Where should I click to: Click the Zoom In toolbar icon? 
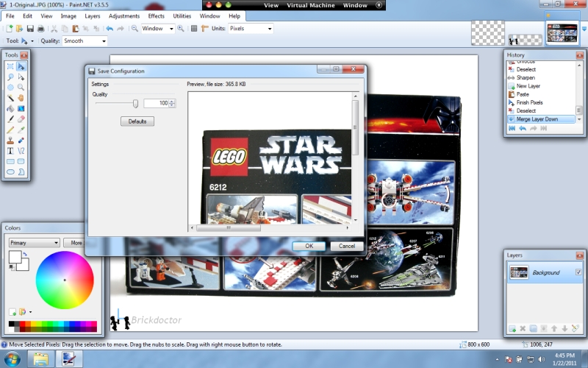pyautogui.click(x=181, y=29)
